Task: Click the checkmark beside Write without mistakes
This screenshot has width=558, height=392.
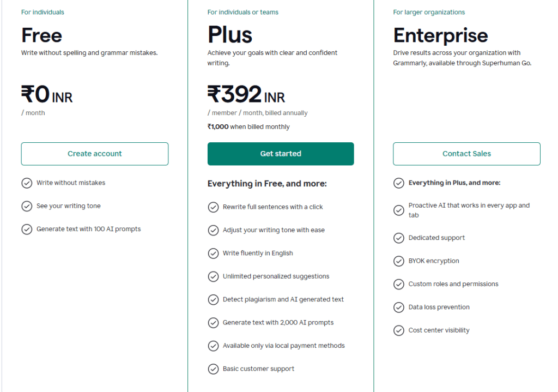Action: [x=27, y=183]
